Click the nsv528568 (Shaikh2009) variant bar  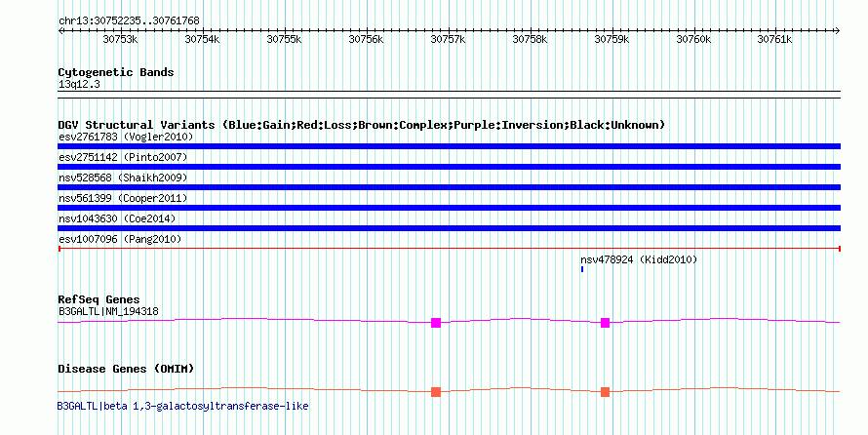[x=449, y=187]
